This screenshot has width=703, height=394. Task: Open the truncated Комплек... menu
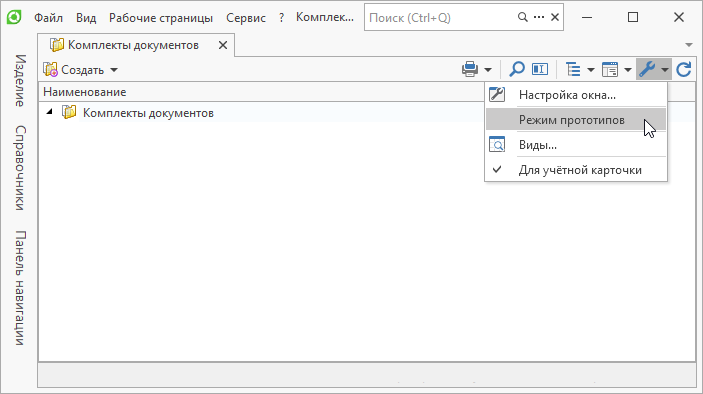[x=325, y=17]
